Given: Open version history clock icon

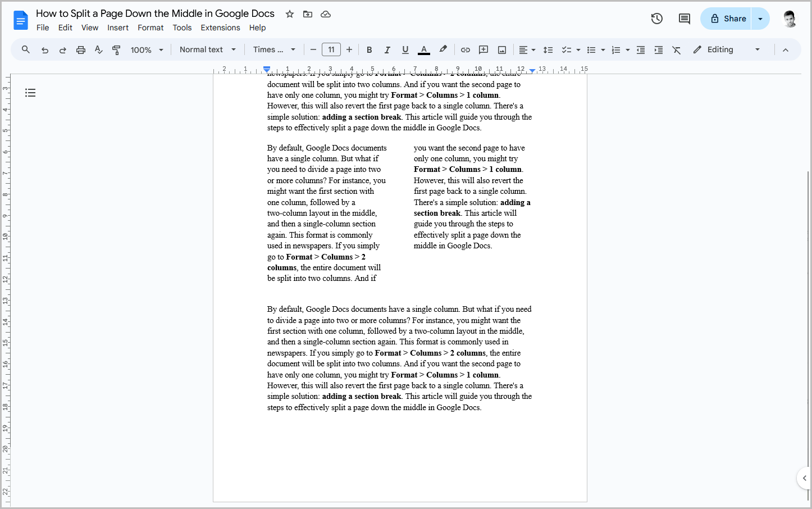Looking at the screenshot, I should tap(657, 19).
